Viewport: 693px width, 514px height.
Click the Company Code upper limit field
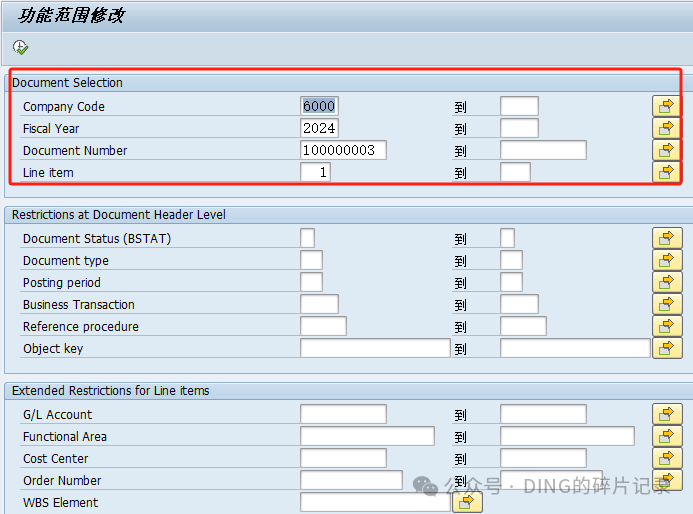(519, 106)
